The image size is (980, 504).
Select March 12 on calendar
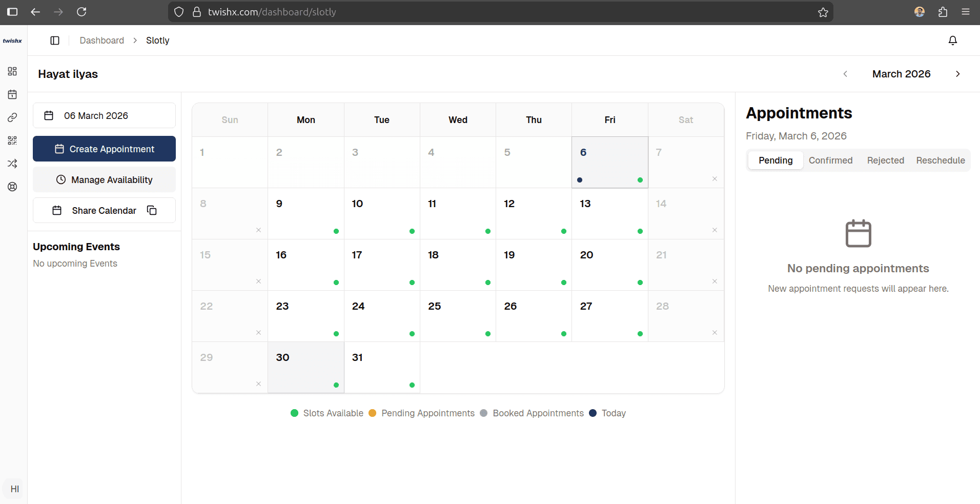534,214
